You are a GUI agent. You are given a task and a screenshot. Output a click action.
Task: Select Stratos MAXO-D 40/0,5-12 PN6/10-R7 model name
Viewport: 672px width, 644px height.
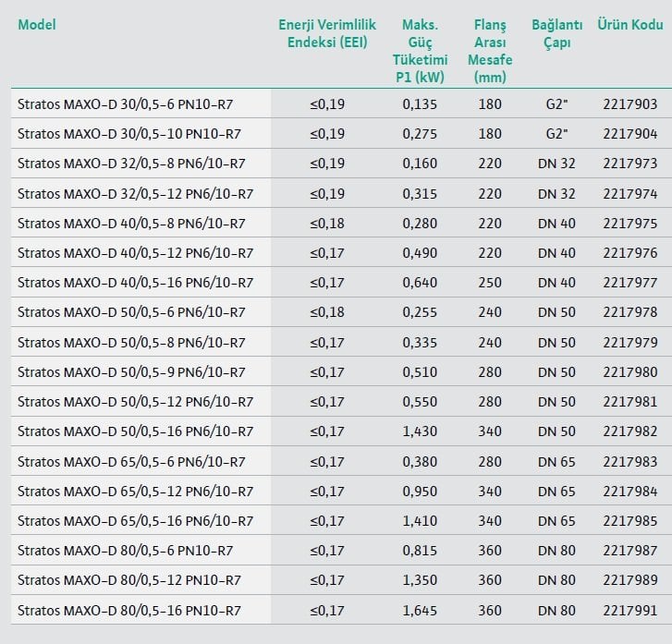136,253
